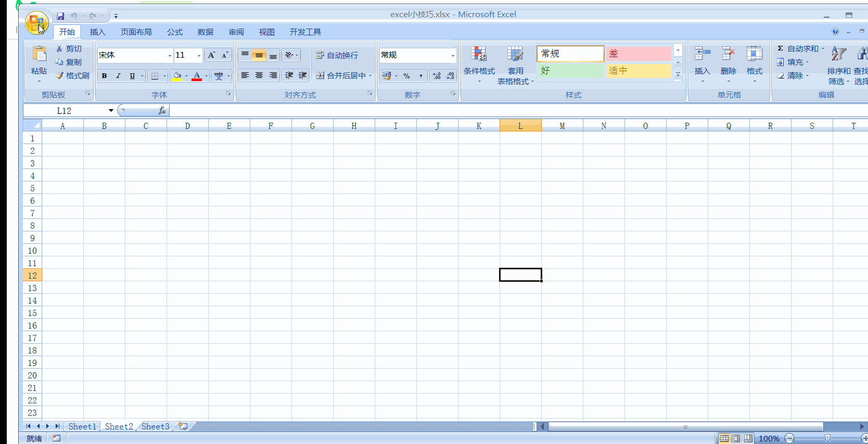The height and width of the screenshot is (444, 868).
Task: Click the zoom slider thumb
Action: (x=827, y=438)
